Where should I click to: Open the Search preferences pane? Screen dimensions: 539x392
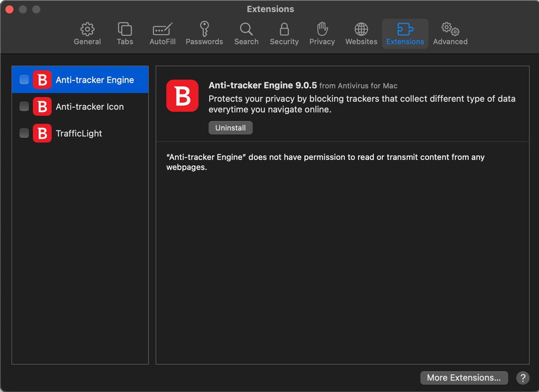[246, 34]
